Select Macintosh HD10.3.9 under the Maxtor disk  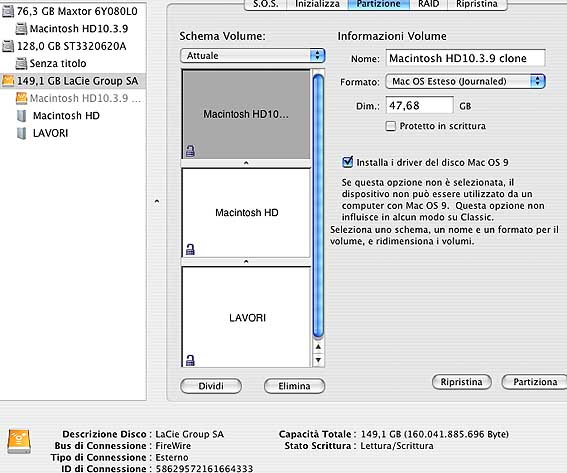click(x=73, y=29)
